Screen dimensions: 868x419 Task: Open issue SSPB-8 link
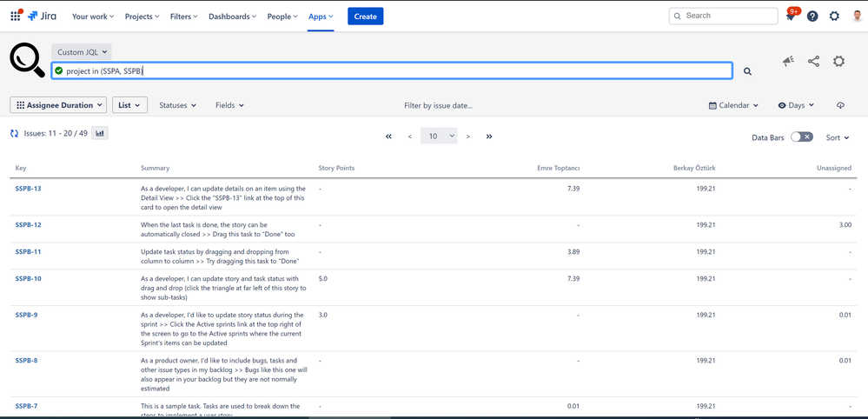pyautogui.click(x=27, y=361)
